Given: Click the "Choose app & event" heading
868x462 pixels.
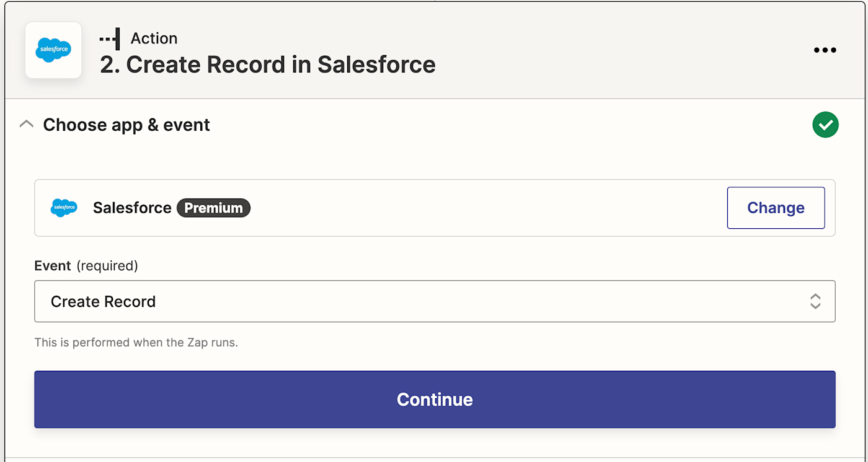Looking at the screenshot, I should [x=126, y=125].
